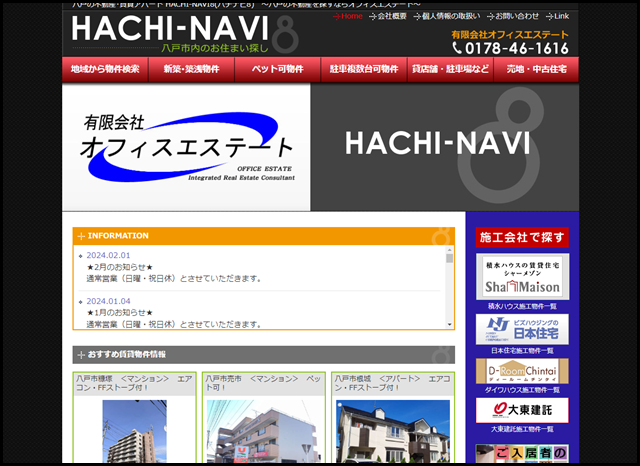Open the ご入居者の banner at sidebar bottom
Screen dimensions: 640x466
(x=522, y=453)
